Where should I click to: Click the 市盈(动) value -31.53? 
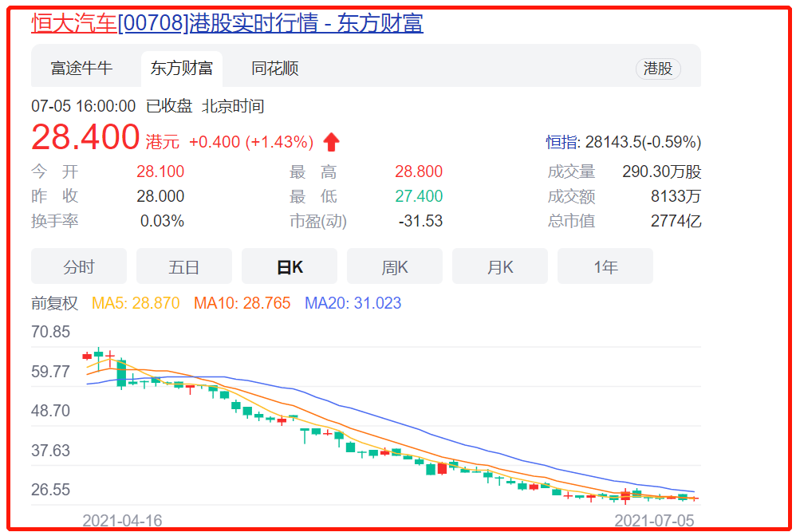tap(421, 221)
